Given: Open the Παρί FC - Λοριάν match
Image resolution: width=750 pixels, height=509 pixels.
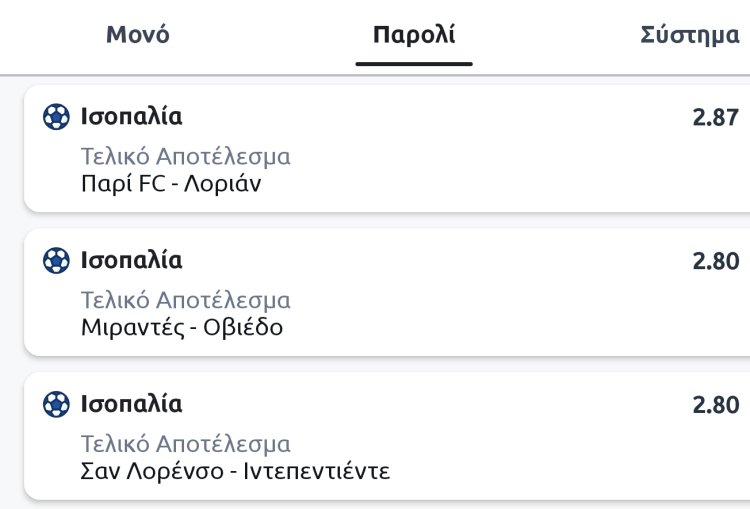Looking at the screenshot, I should pos(172,184).
